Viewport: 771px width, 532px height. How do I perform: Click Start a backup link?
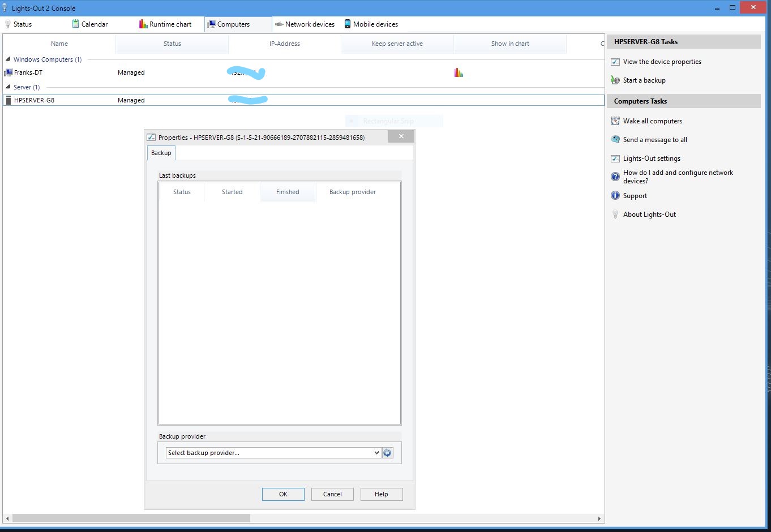[x=644, y=80]
